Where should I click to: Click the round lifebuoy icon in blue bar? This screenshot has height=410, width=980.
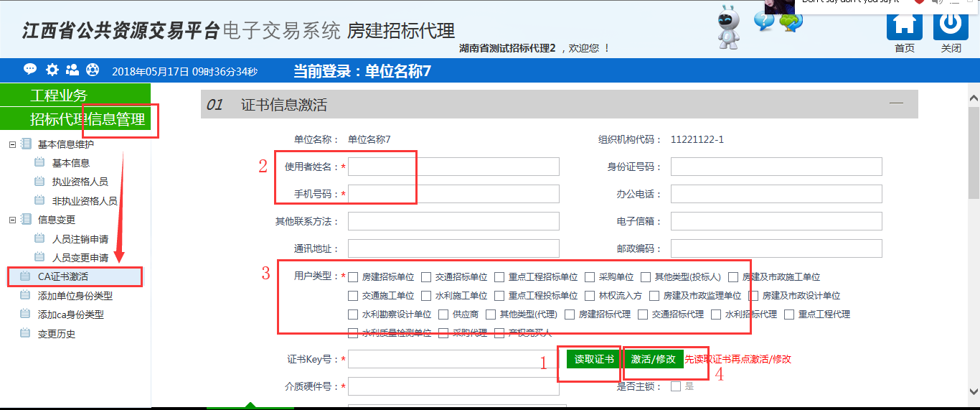[93, 70]
